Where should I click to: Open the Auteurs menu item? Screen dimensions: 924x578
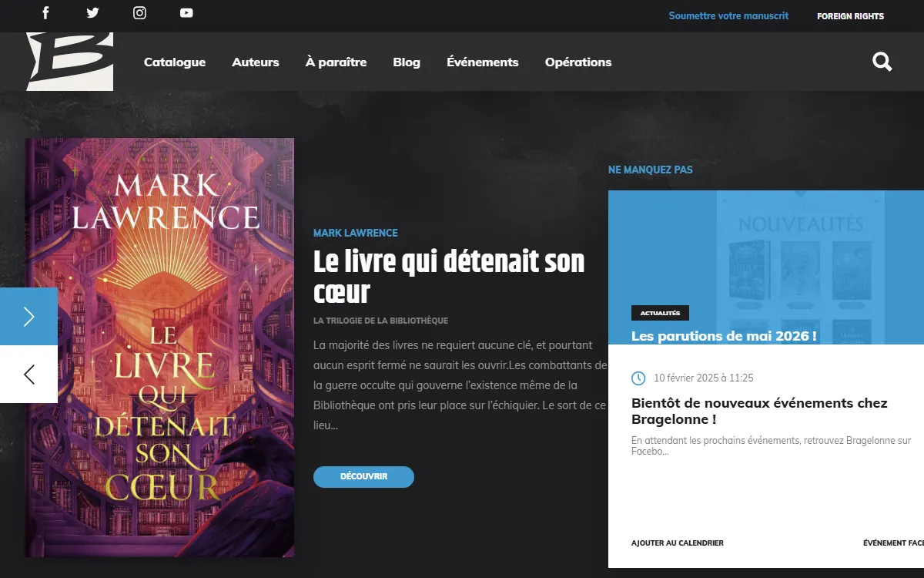(x=256, y=62)
